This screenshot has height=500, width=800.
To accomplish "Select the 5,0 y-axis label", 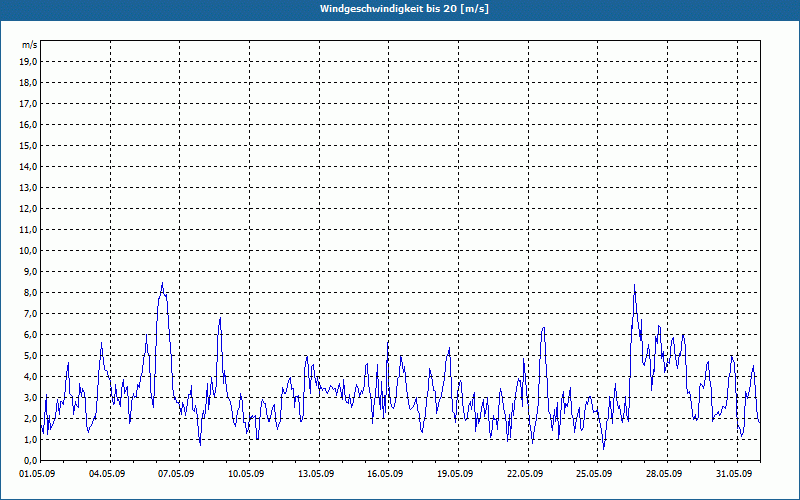I will [30, 356].
